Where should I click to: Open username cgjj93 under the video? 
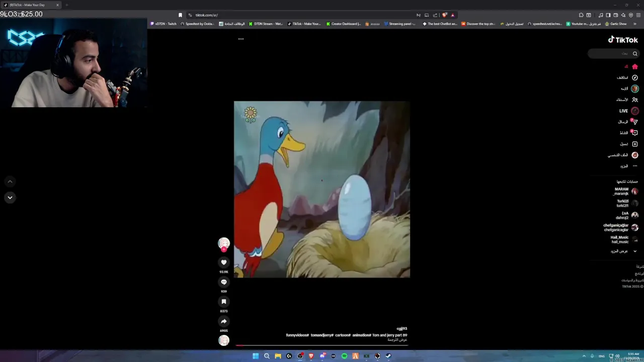coord(401,329)
